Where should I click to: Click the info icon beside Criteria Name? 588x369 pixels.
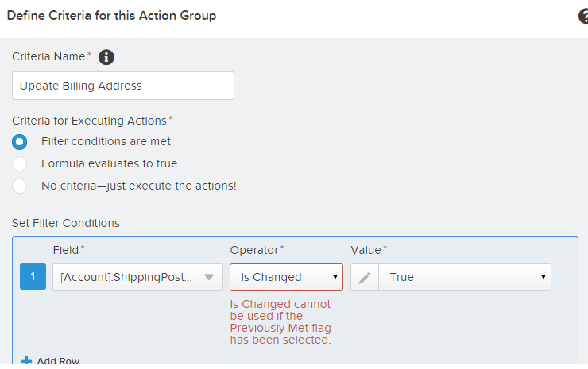[106, 57]
